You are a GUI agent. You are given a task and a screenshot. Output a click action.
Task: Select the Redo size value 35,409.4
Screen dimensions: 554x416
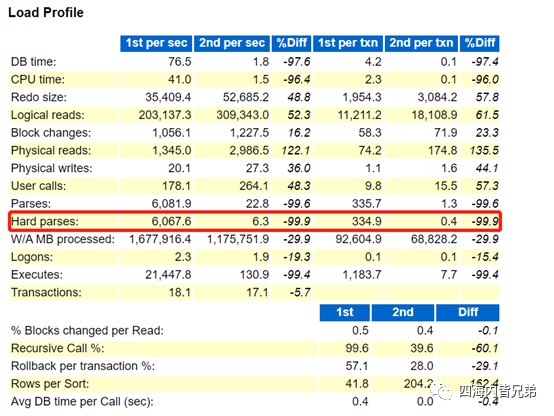[168, 97]
